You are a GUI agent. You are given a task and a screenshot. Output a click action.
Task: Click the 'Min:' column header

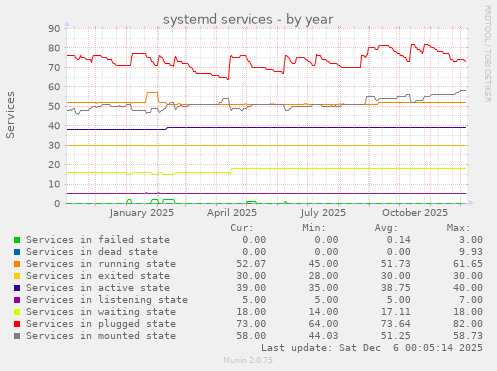pyautogui.click(x=314, y=228)
